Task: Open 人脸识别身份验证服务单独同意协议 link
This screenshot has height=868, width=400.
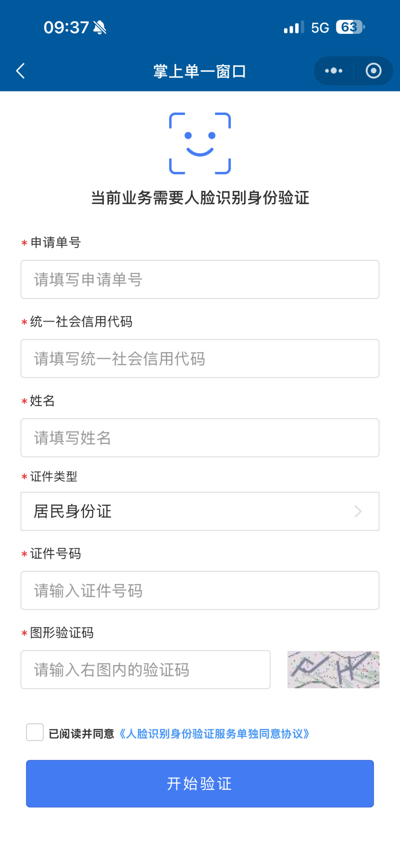Action: click(x=214, y=734)
